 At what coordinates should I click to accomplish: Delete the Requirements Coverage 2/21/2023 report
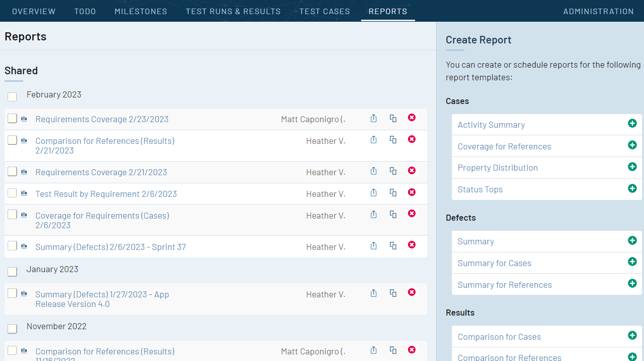(412, 171)
